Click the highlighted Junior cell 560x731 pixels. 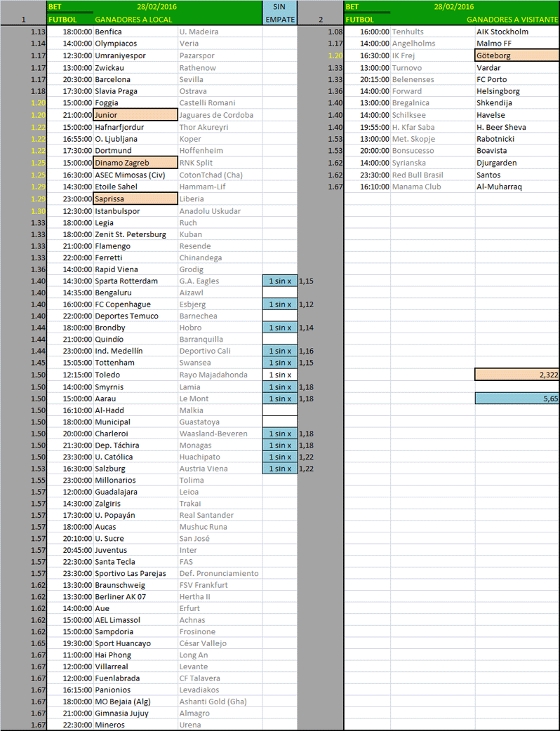[135, 114]
